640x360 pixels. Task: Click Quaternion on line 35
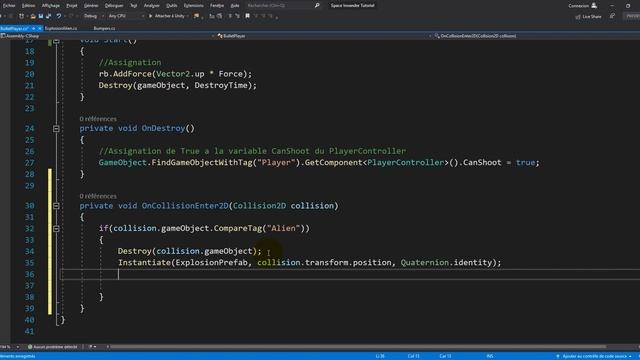point(424,262)
